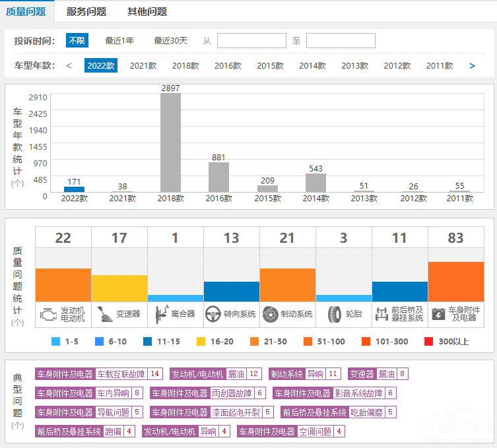Select the clutch pedal icon

pyautogui.click(x=160, y=314)
